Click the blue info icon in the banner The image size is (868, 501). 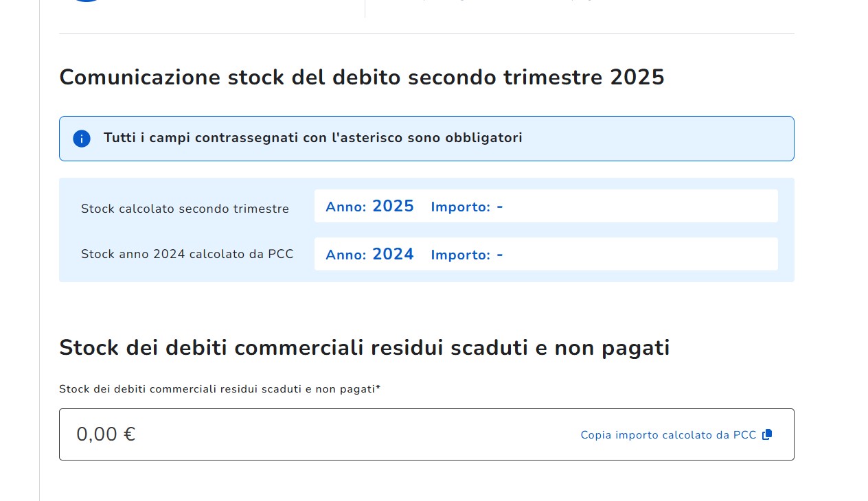click(82, 139)
